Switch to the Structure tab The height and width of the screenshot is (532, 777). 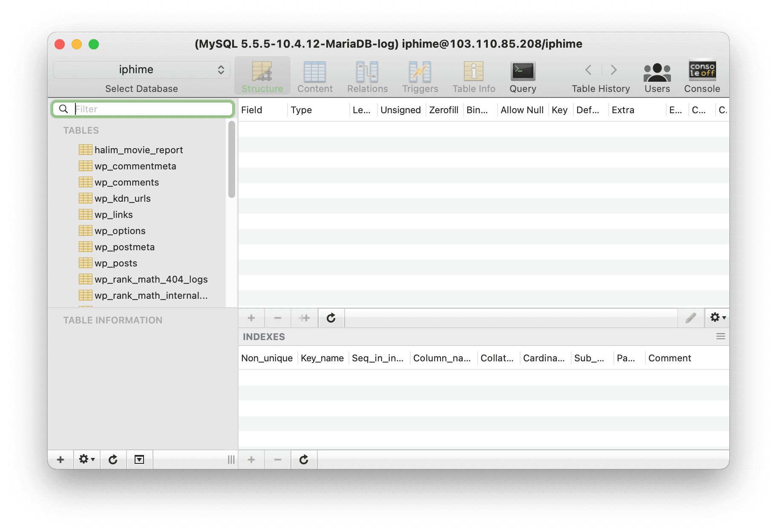pos(262,76)
